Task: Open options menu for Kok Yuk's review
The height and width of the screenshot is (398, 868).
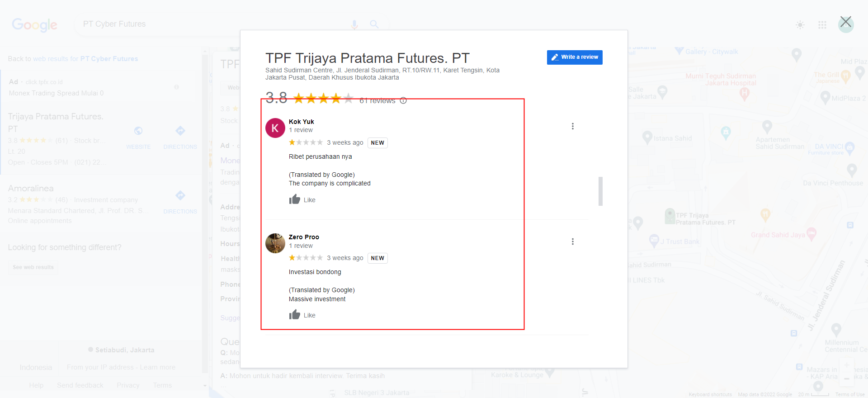Action: (x=572, y=126)
